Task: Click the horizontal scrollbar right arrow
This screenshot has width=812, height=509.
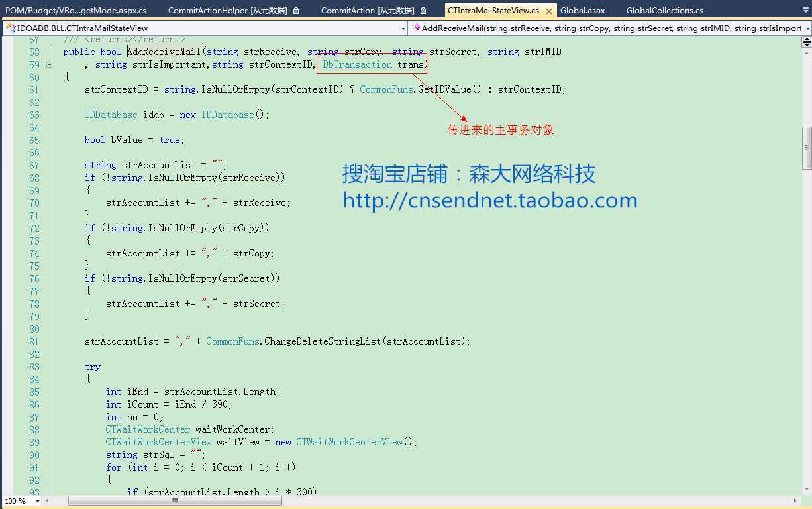Action: [795, 501]
